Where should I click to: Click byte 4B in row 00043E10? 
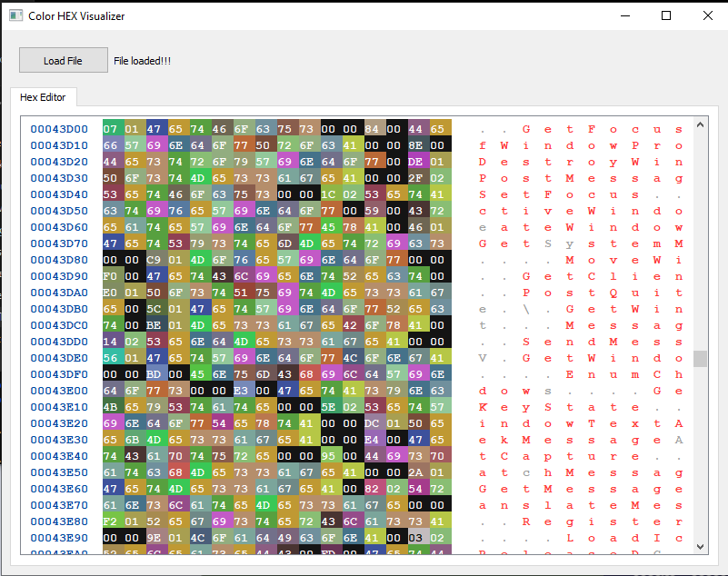[x=114, y=407]
